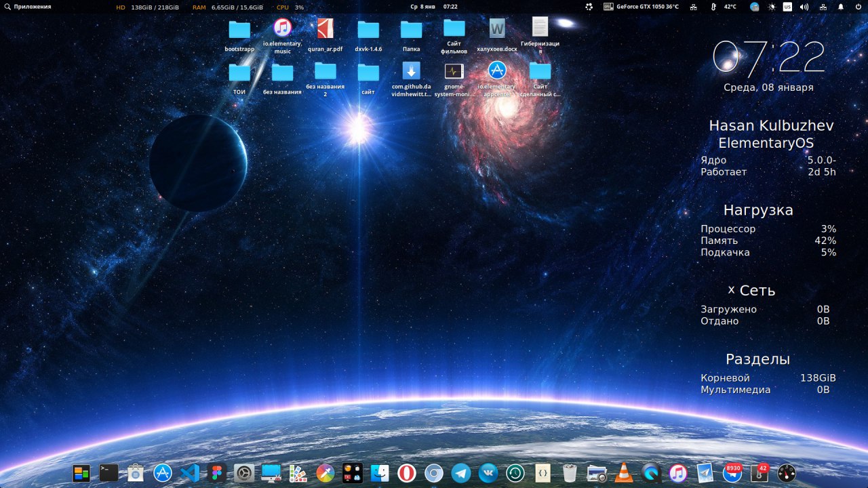Select the ТОИ folder
868x488 pixels.
(x=239, y=79)
